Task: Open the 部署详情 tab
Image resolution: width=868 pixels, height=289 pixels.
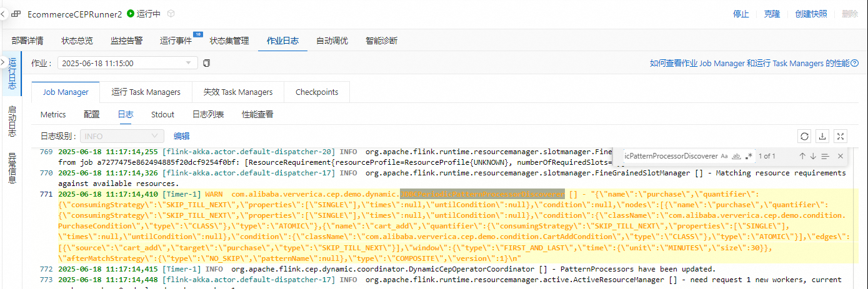Action: click(x=27, y=41)
